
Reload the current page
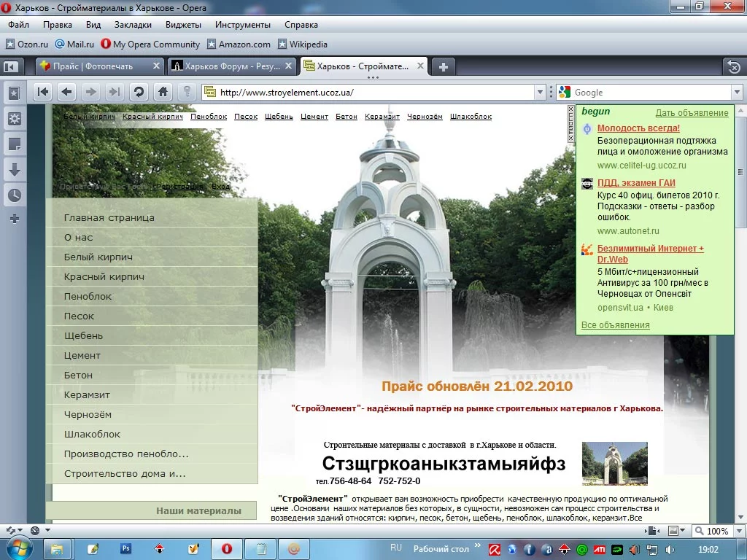point(139,92)
